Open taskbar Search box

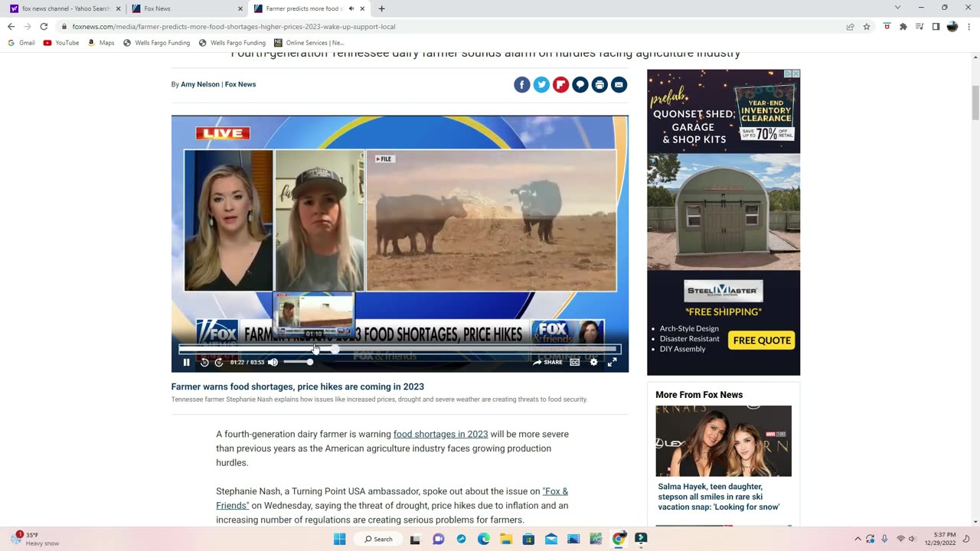[378, 539]
